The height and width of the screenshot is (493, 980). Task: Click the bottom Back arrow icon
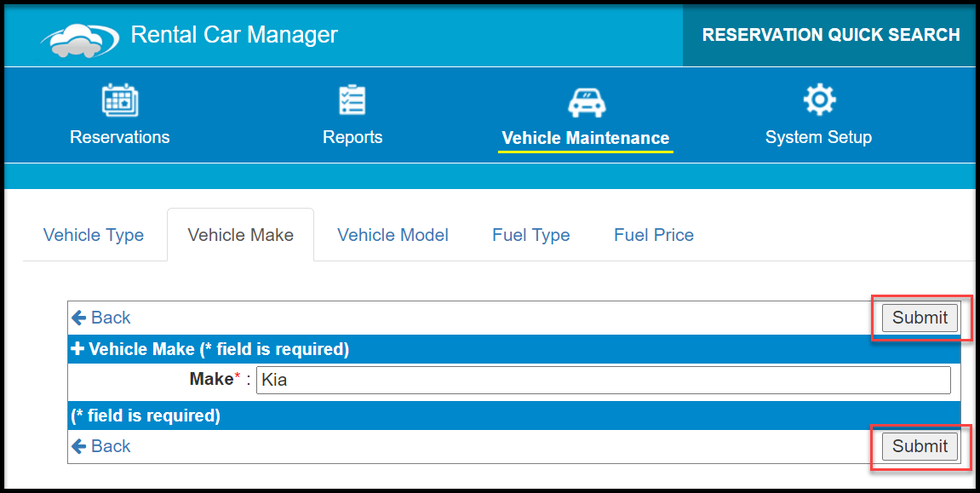78,446
